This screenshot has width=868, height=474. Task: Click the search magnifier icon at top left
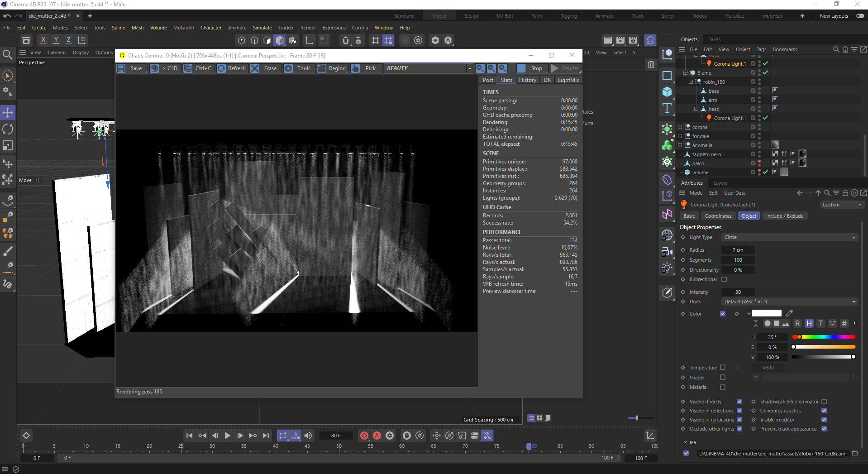point(8,55)
